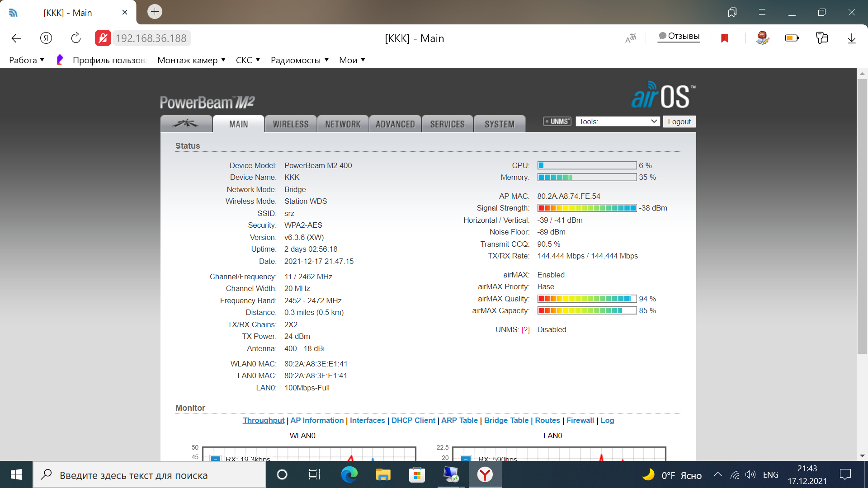Switch to the SYSTEM tab

500,124
